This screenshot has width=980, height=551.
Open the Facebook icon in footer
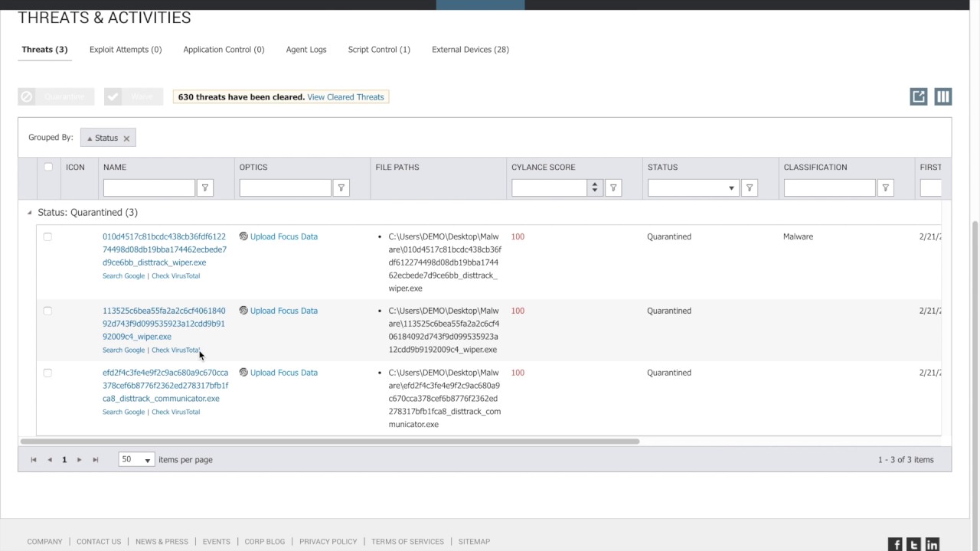(x=895, y=544)
